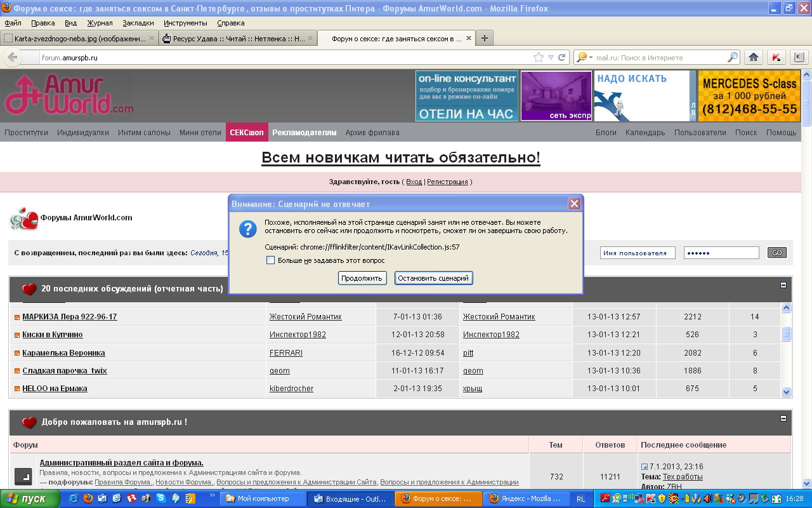Screen dimensions: 812x508
Task: Launch Skype from the quick launch bar
Action: pos(161,498)
